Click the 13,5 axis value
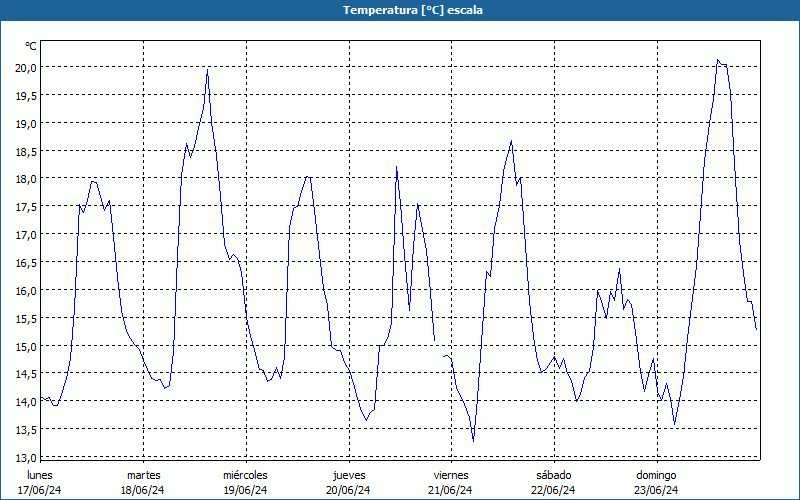 [26, 430]
